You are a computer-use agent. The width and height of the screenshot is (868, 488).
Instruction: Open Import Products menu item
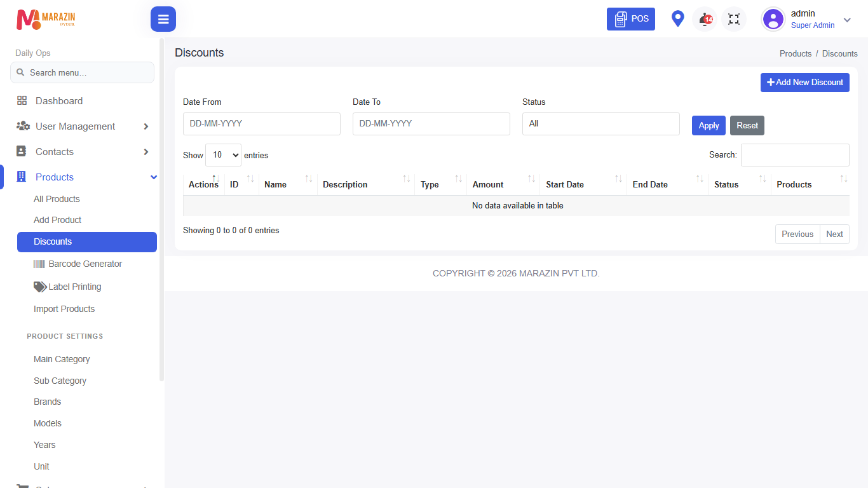tap(64, 309)
